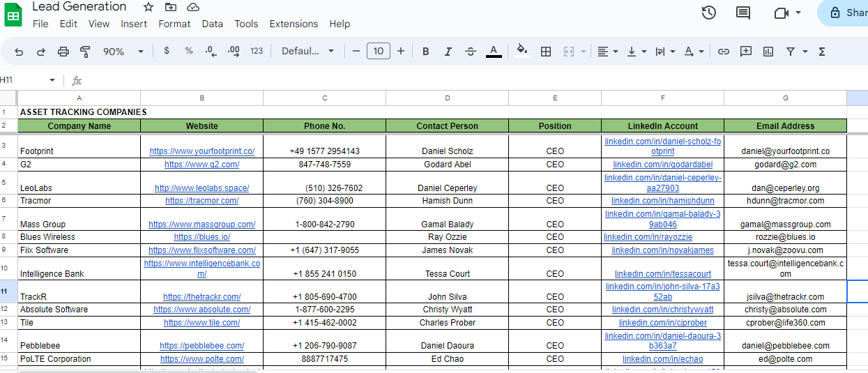The image size is (868, 373).
Task: Select column C header
Action: point(325,98)
